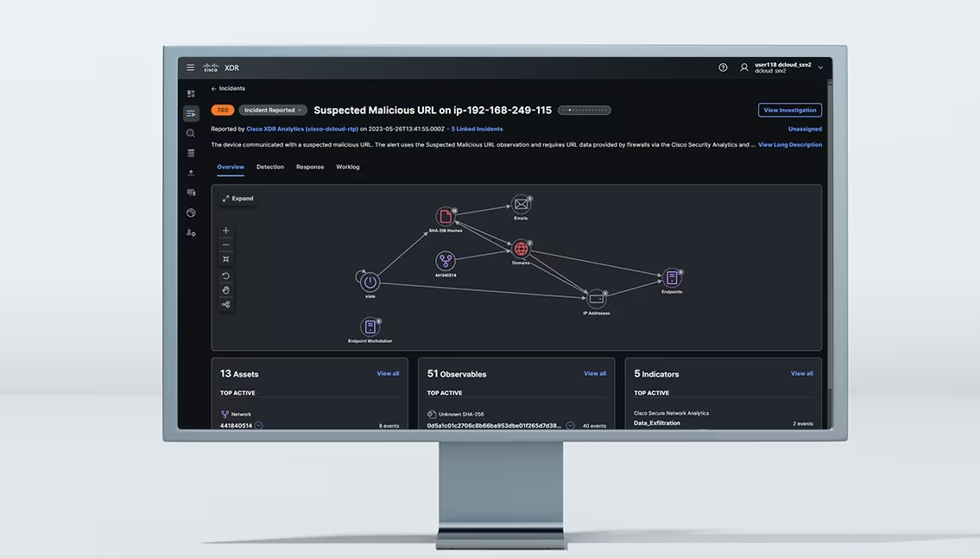Open dropdown next to asset 441840514
Viewport: 980px width, 558px height.
point(258,426)
